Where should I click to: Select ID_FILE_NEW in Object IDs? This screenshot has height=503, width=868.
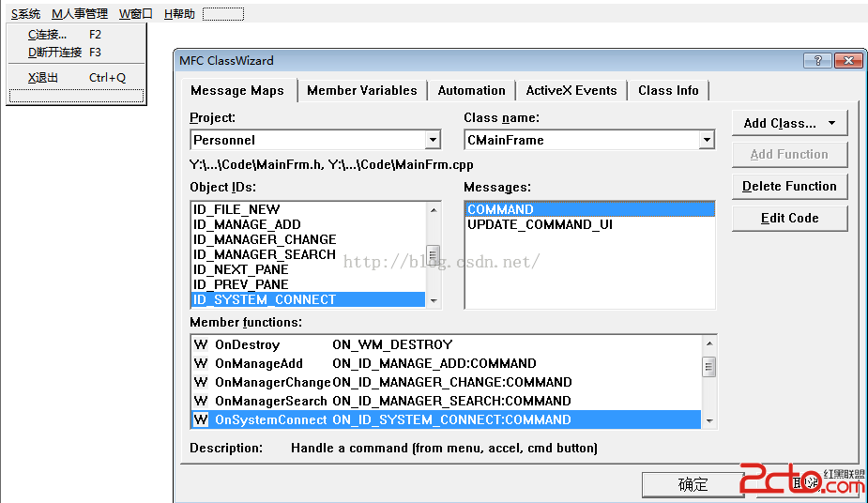pos(308,209)
